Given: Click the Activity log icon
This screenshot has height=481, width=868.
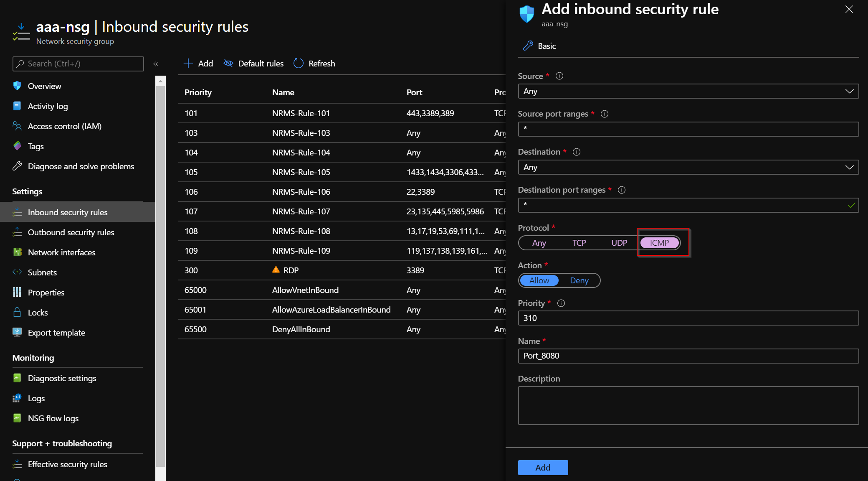Looking at the screenshot, I should 17,106.
